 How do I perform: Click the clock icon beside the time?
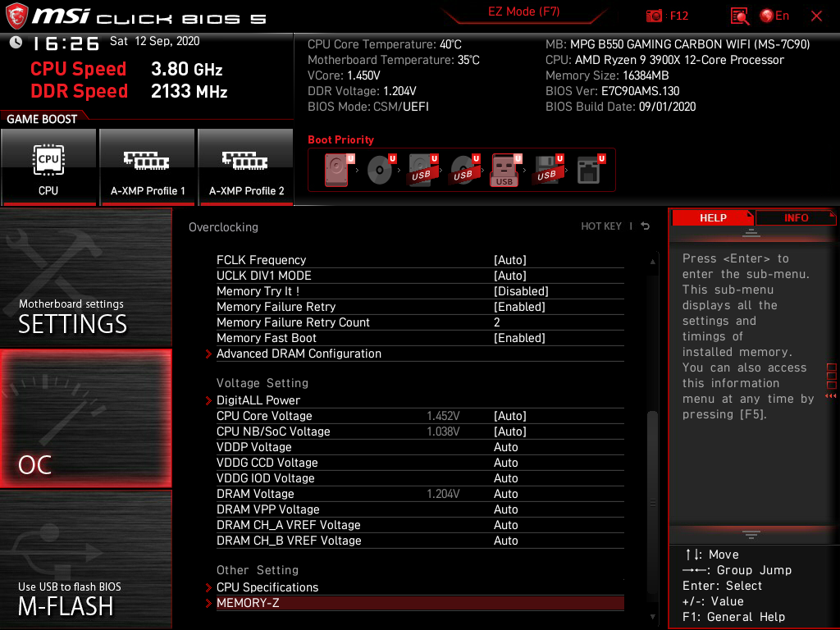tap(16, 43)
